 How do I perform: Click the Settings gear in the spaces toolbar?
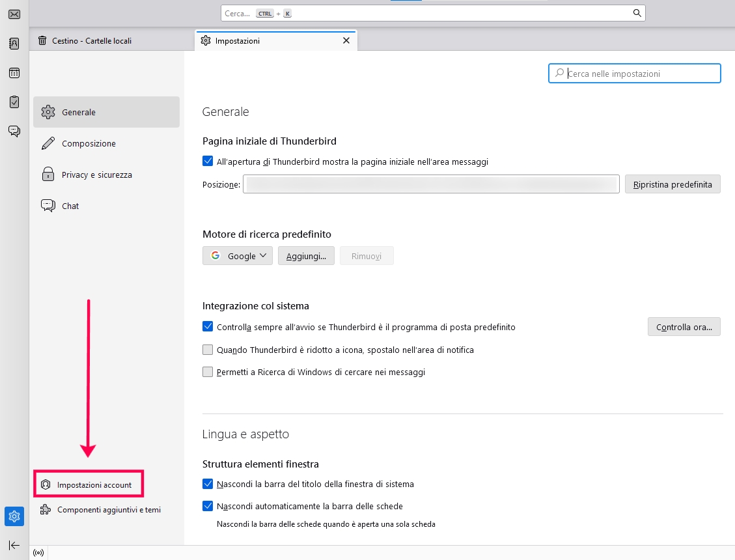coord(14,516)
